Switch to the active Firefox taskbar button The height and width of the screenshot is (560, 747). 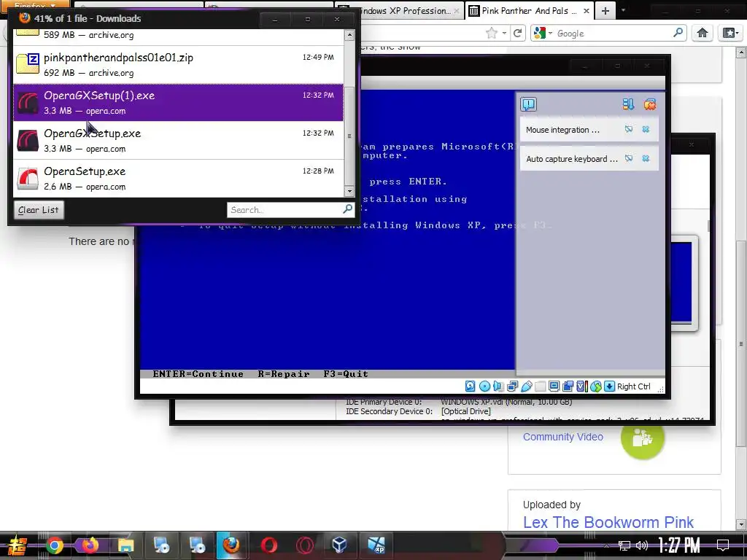(x=231, y=545)
